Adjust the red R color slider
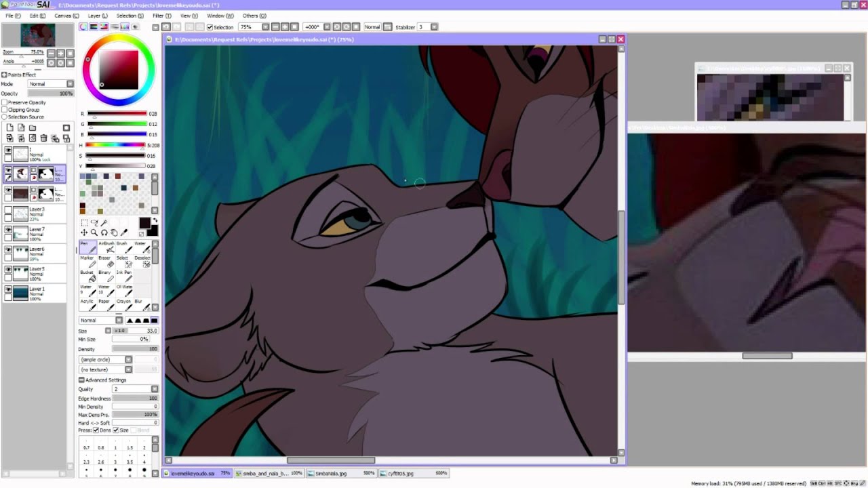The width and height of the screenshot is (868, 488). [117, 114]
